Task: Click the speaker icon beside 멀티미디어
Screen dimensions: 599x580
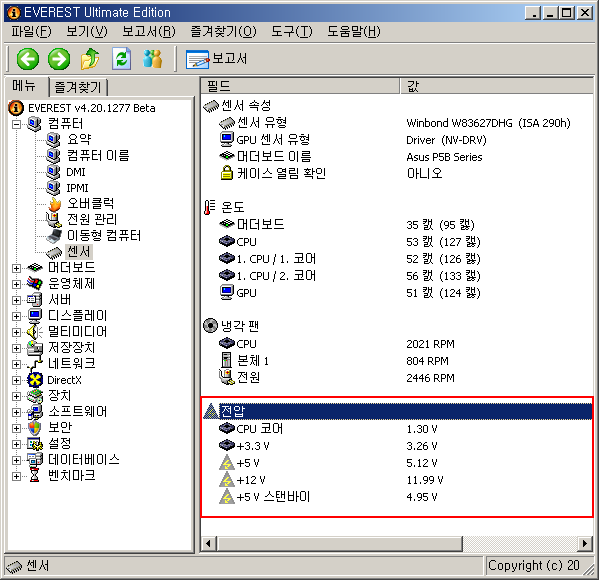Action: click(35, 332)
